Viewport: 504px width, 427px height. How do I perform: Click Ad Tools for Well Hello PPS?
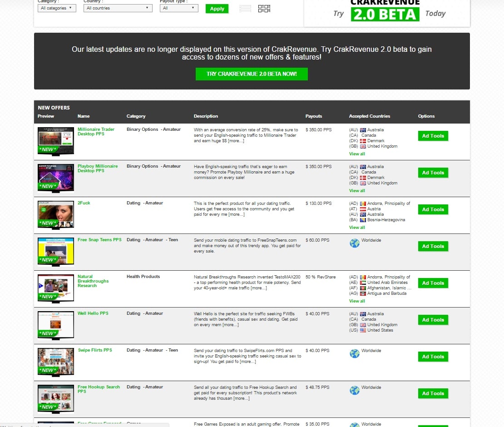(433, 320)
